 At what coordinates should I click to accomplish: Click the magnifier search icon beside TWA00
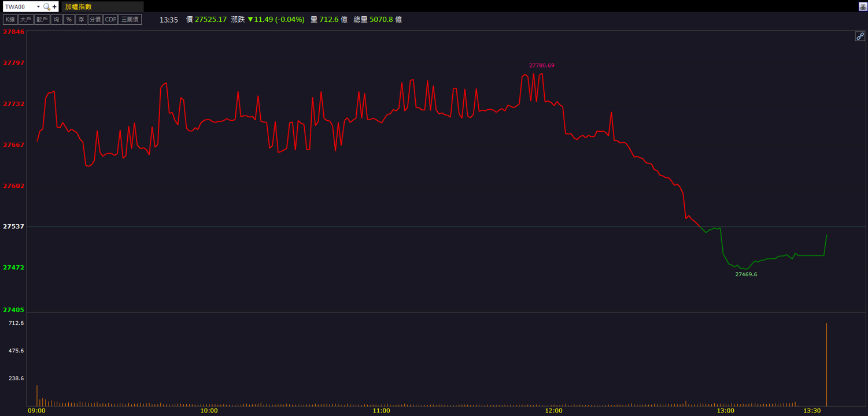47,7
